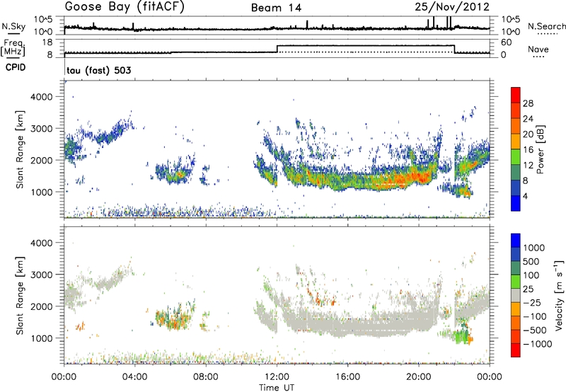Click the 'Nave' legend label

(x=538, y=50)
